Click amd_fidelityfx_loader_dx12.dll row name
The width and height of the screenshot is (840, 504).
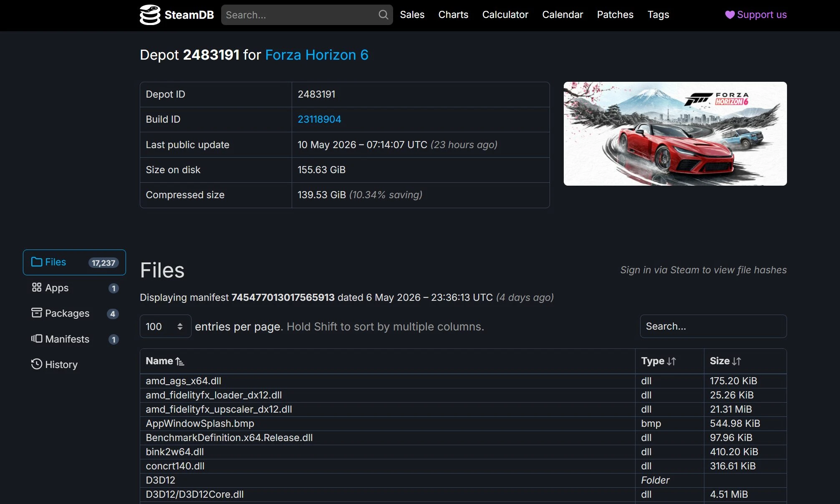[x=214, y=395]
